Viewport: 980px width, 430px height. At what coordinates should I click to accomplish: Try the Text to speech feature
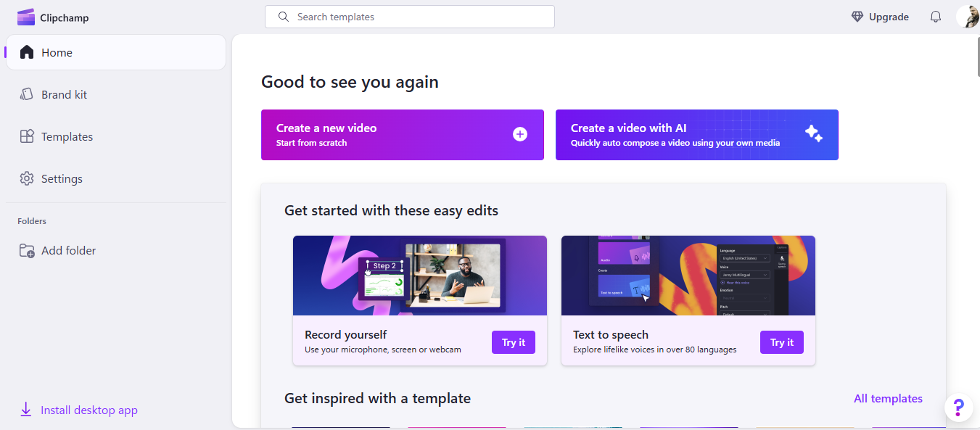[x=781, y=342]
